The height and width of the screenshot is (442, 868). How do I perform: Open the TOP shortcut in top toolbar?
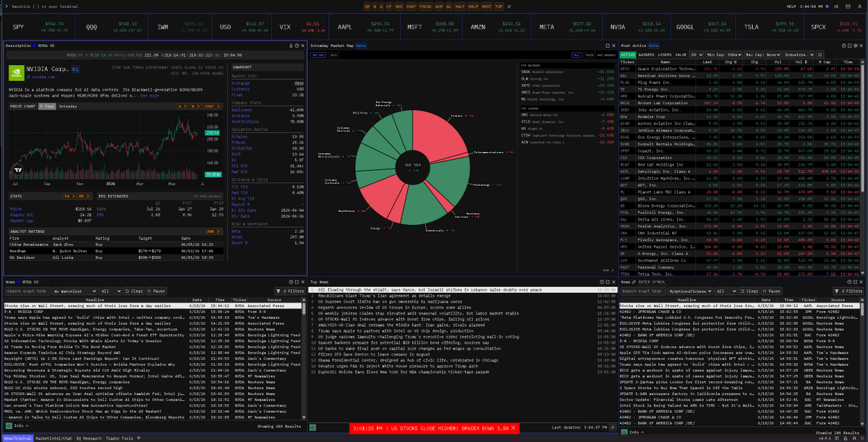pos(498,7)
